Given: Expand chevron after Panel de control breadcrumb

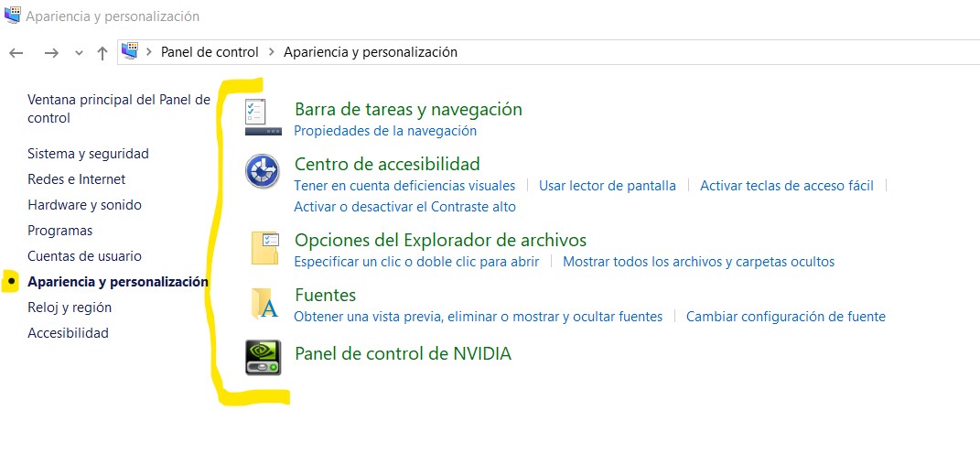Looking at the screenshot, I should click(x=272, y=52).
